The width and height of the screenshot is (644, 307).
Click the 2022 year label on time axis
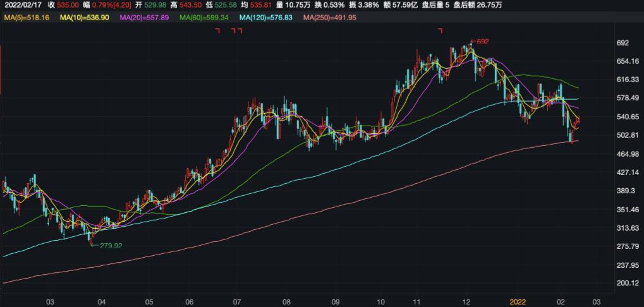tap(518, 302)
